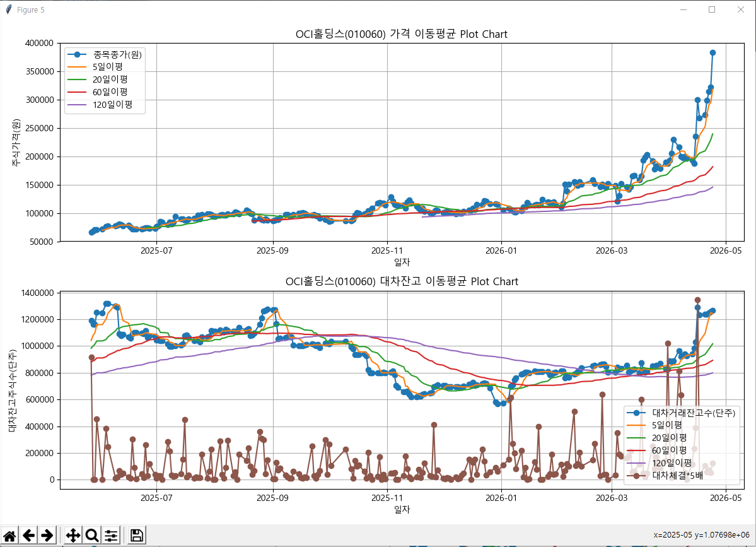Click the '대차잔고주식수(단주)' y-axis label
Viewport: 756px width, 547px height.
click(x=13, y=391)
